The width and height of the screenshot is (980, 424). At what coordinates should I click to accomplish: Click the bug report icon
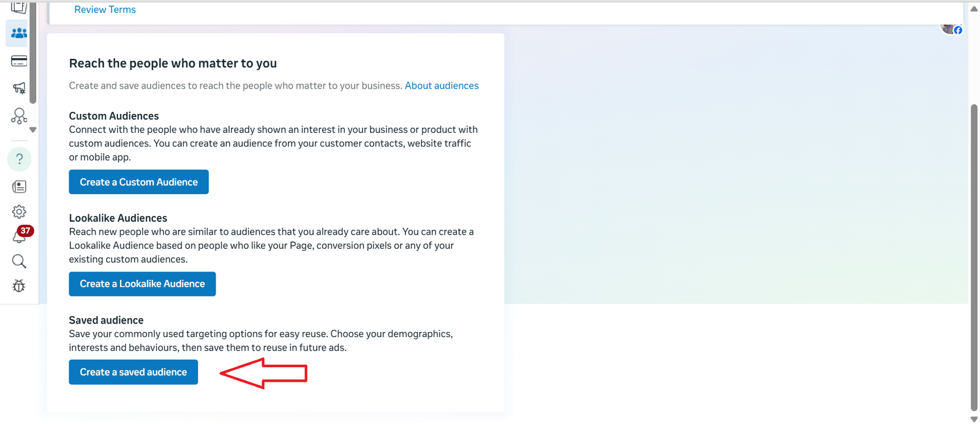[x=19, y=286]
